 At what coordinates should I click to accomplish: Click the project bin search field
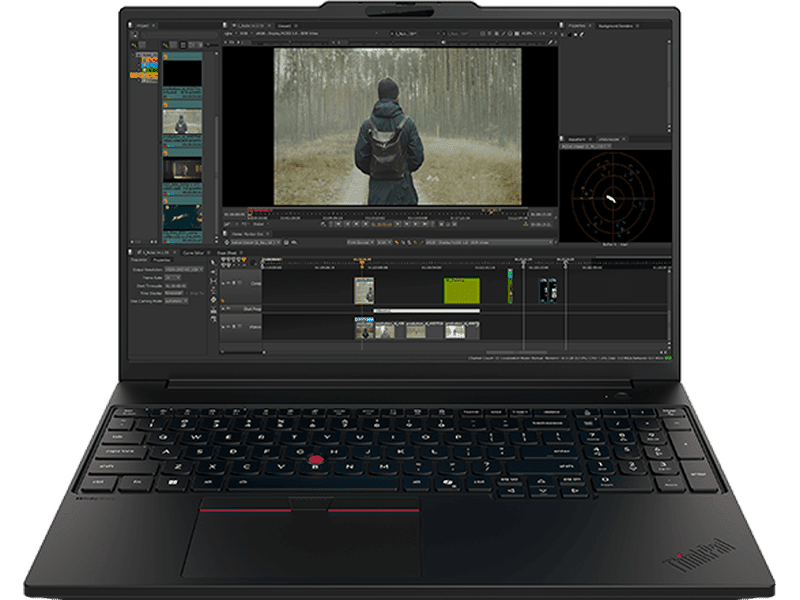[x=179, y=34]
